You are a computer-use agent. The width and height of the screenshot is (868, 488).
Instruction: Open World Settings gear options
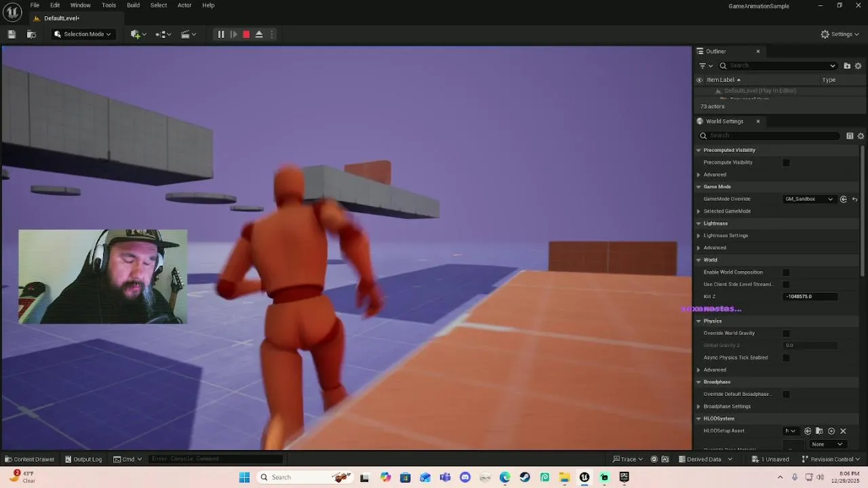(x=861, y=136)
